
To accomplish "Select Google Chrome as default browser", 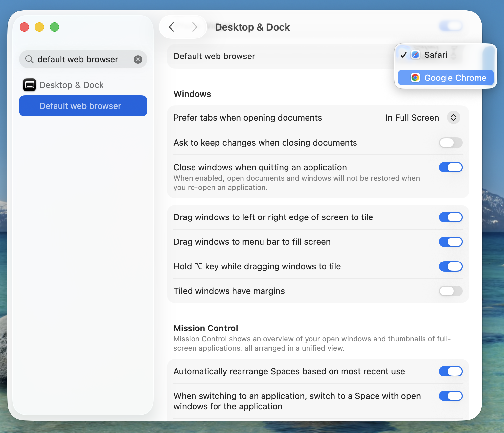I will [455, 78].
